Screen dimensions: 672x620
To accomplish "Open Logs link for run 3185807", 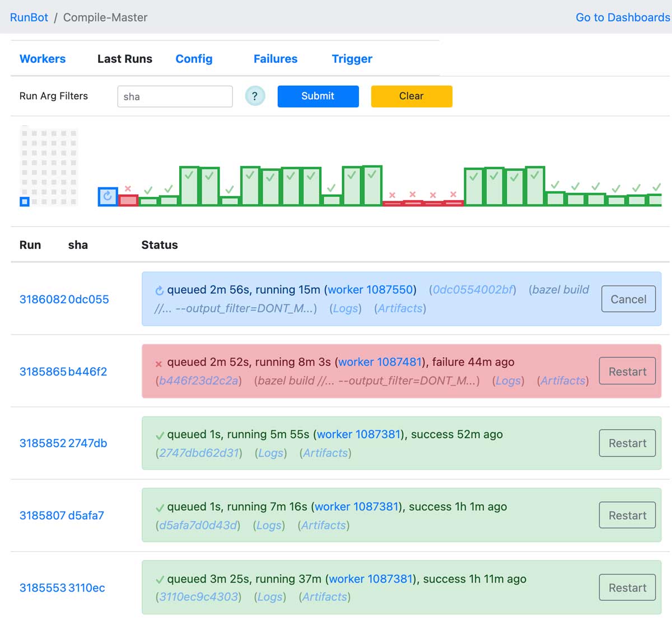I will [269, 525].
